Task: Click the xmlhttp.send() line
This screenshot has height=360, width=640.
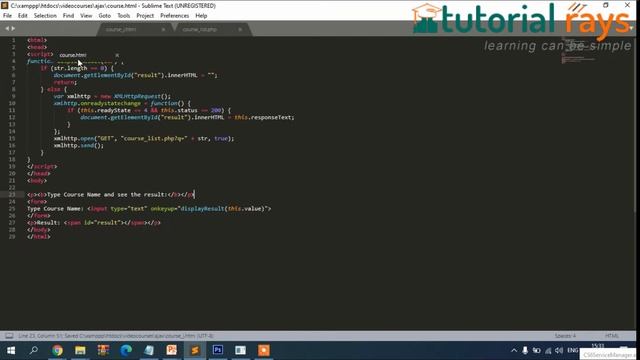Action: (78, 145)
